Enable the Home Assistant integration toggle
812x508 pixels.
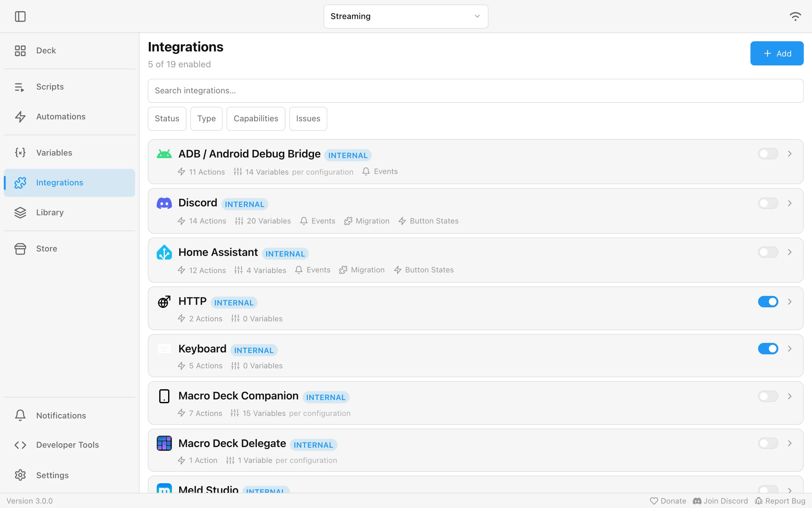[x=768, y=252]
